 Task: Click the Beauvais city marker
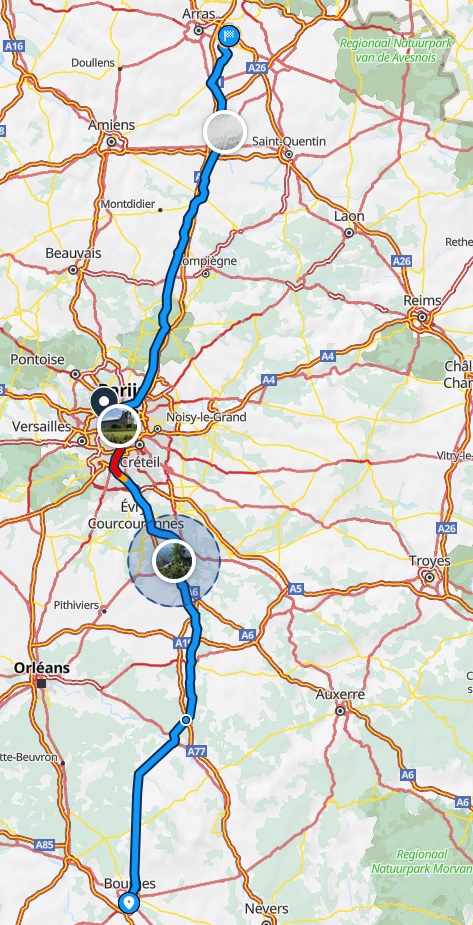73,270
